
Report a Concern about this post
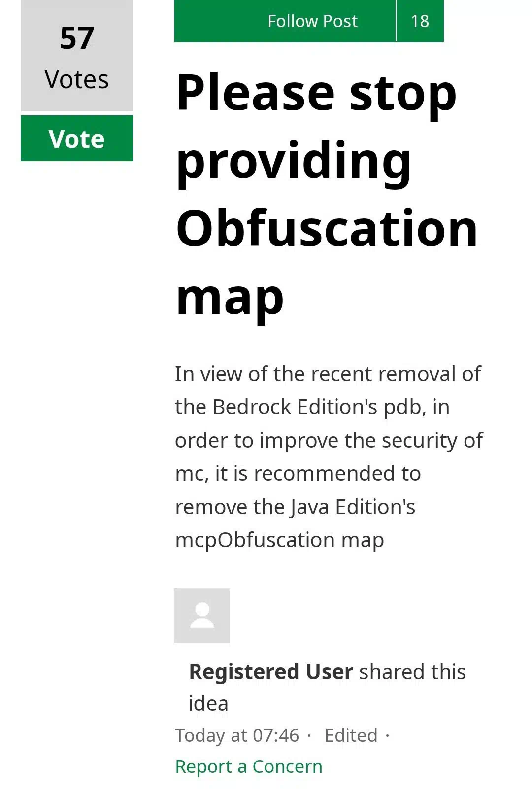pyautogui.click(x=249, y=766)
